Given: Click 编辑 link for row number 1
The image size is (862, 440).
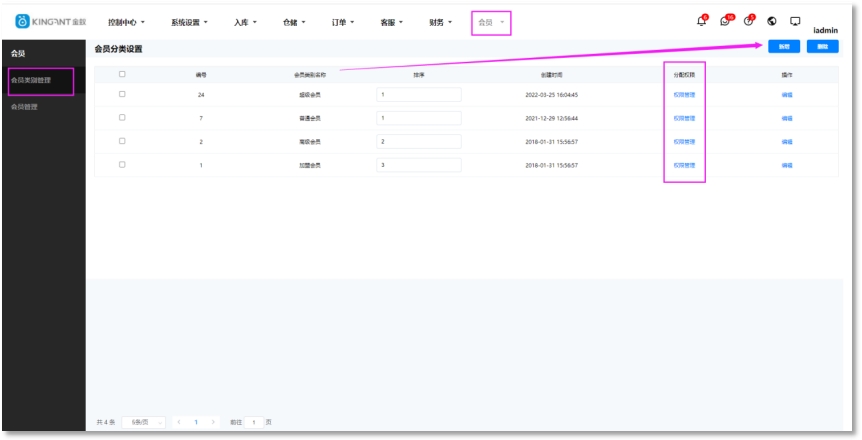Looking at the screenshot, I should tap(786, 165).
